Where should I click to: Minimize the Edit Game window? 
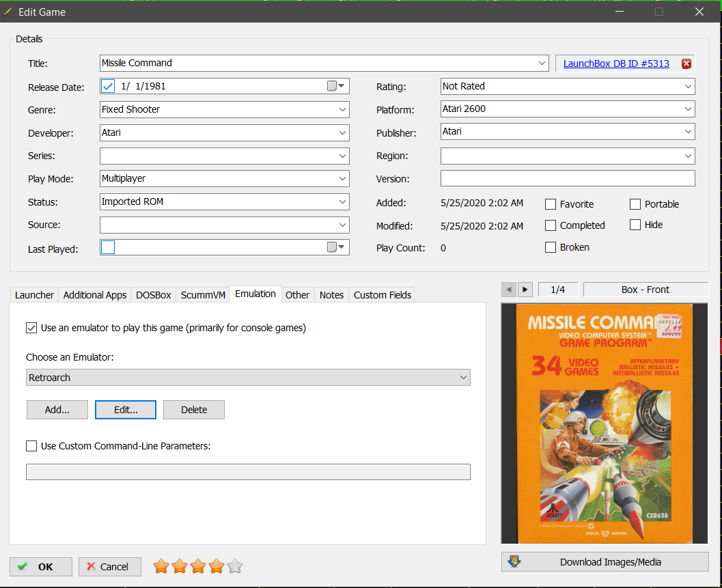point(620,12)
